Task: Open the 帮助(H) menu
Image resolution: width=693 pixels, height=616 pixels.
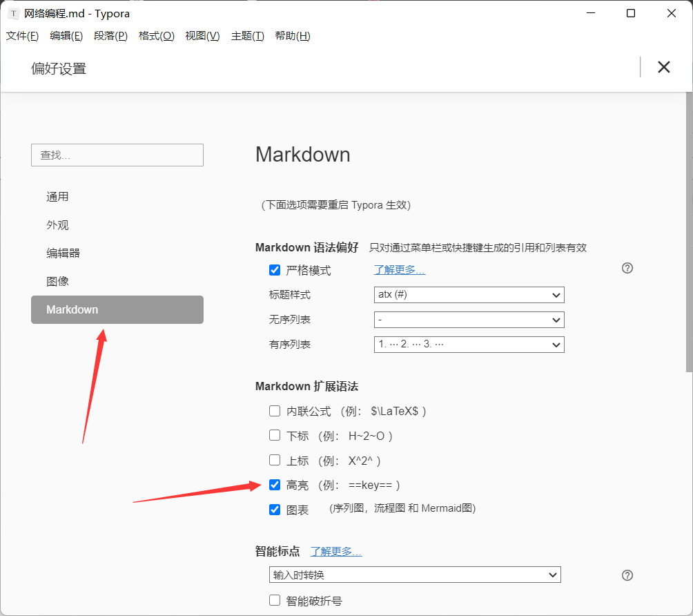Action: pyautogui.click(x=293, y=36)
